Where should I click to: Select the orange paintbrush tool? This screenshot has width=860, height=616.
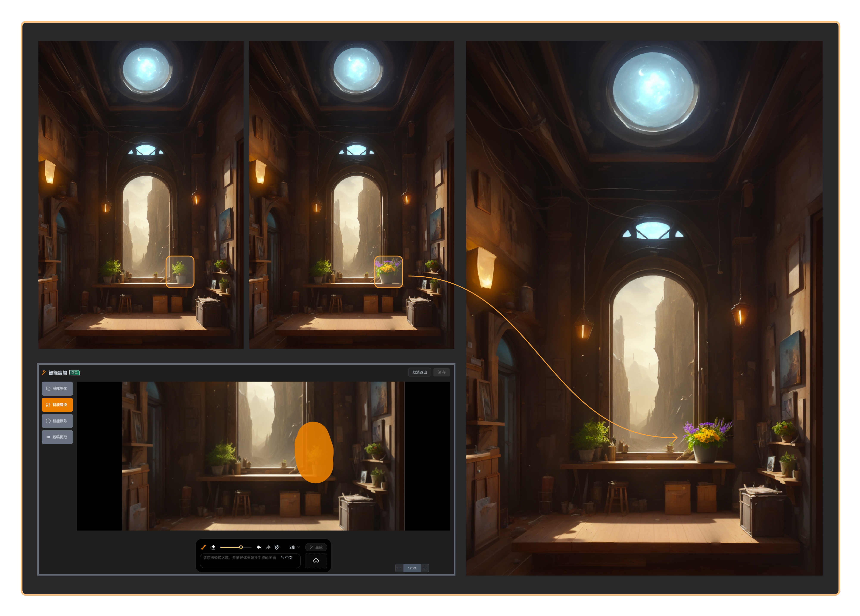(203, 547)
